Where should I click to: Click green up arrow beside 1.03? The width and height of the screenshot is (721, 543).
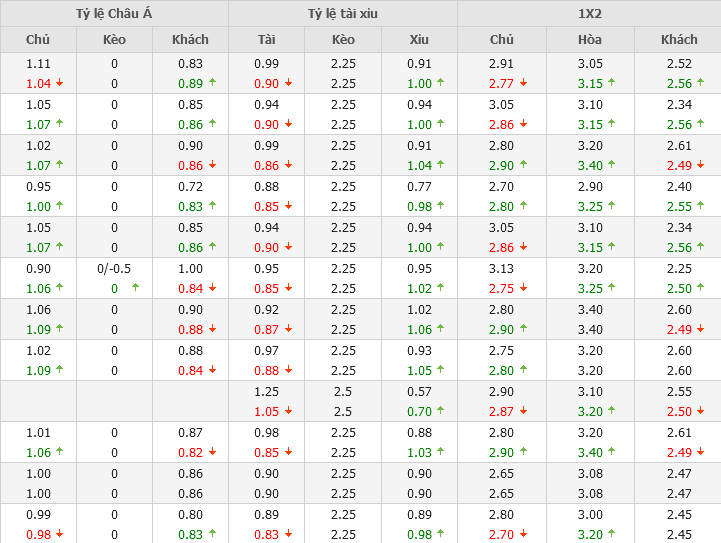coord(442,453)
